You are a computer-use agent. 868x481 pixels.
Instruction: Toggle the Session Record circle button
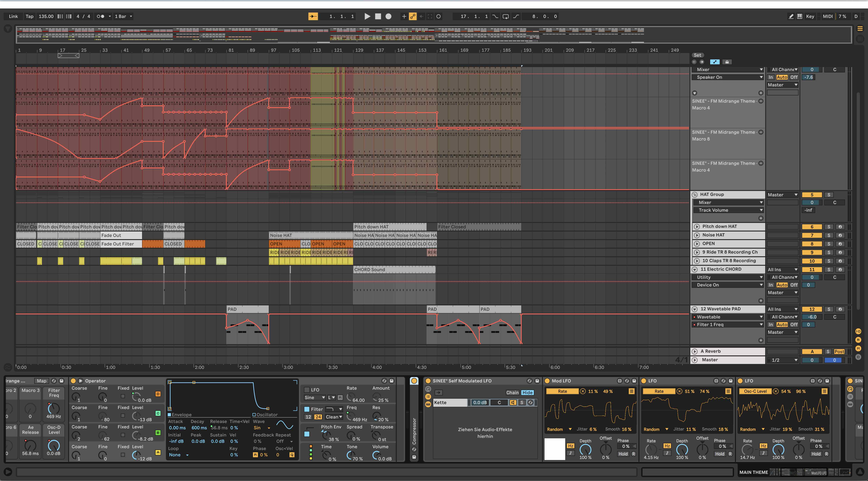coord(438,16)
